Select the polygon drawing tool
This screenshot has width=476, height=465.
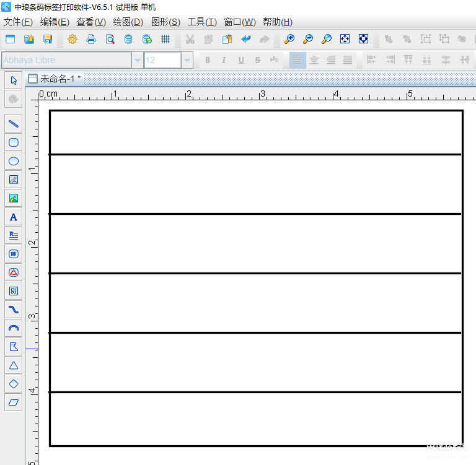(14, 347)
